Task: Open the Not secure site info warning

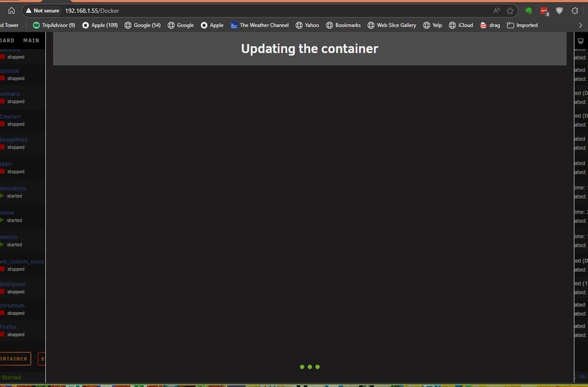Action: [x=42, y=11]
